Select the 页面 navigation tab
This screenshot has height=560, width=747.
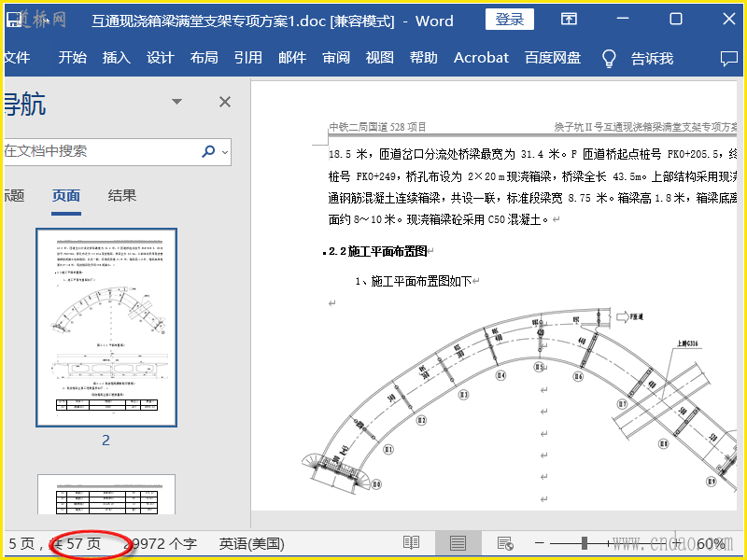click(x=65, y=196)
